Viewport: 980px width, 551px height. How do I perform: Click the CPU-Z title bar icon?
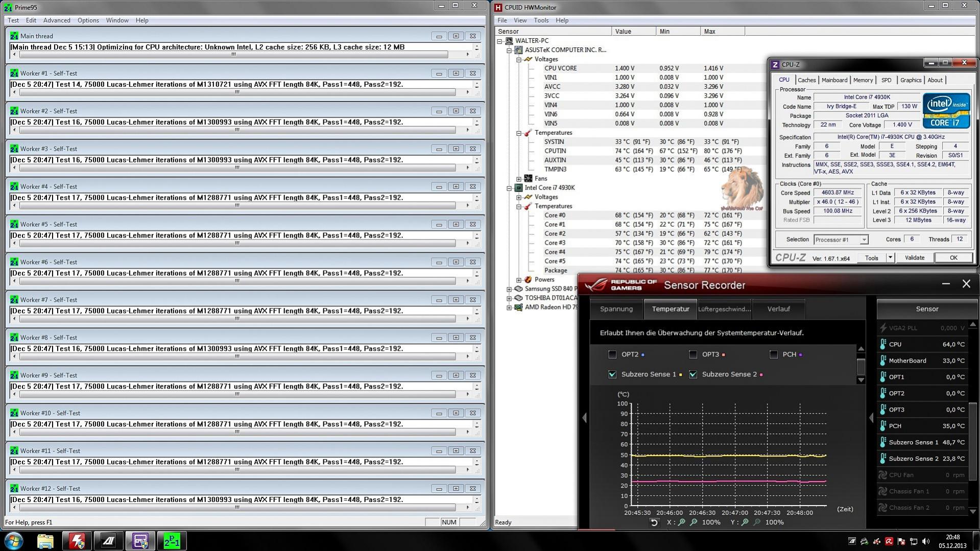(775, 64)
